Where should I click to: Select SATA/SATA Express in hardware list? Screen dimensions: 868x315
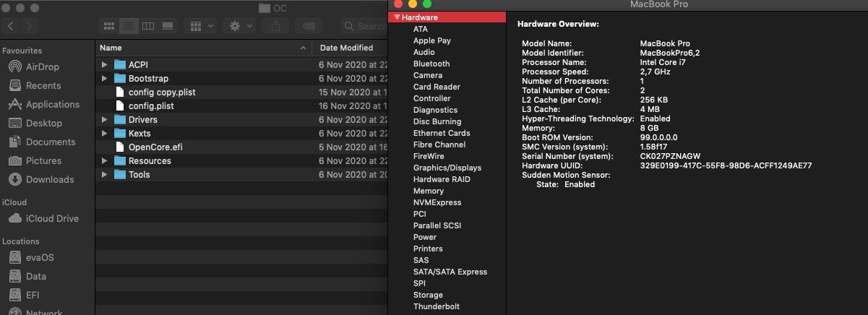(x=450, y=272)
